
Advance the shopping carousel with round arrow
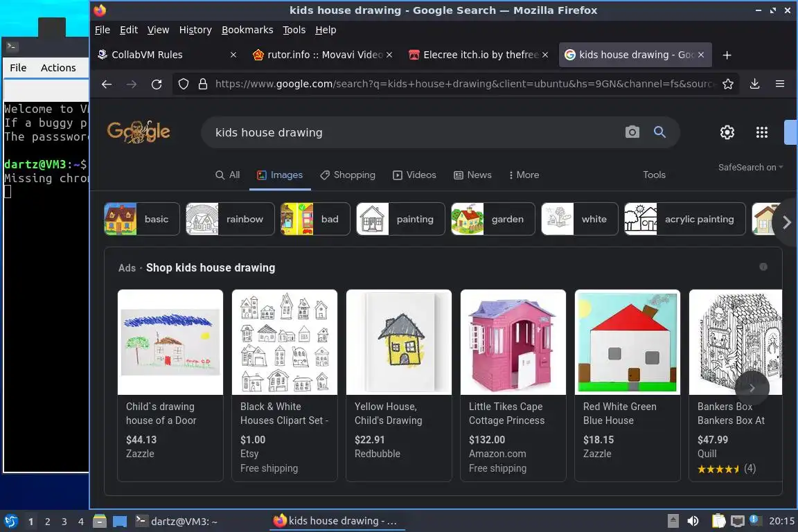click(752, 388)
